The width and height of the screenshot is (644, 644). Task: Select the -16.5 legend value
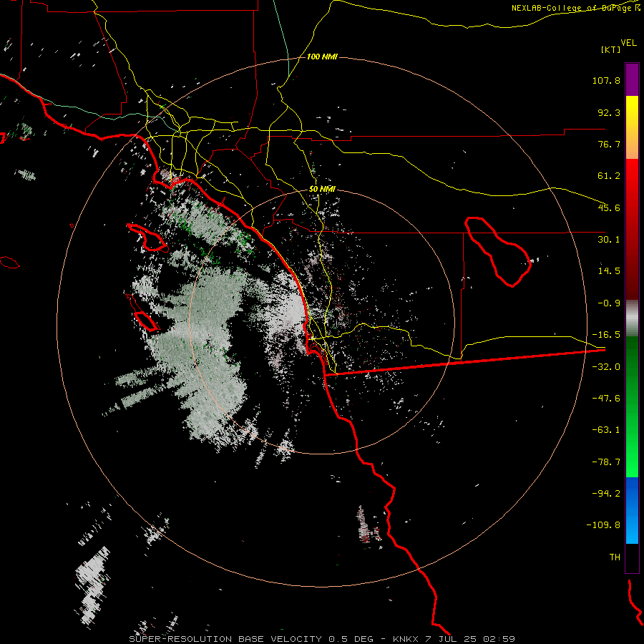click(606, 335)
